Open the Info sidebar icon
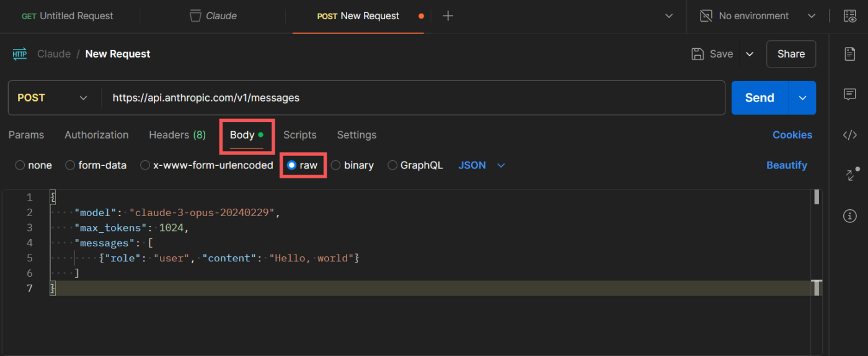This screenshot has width=868, height=356. (850, 216)
